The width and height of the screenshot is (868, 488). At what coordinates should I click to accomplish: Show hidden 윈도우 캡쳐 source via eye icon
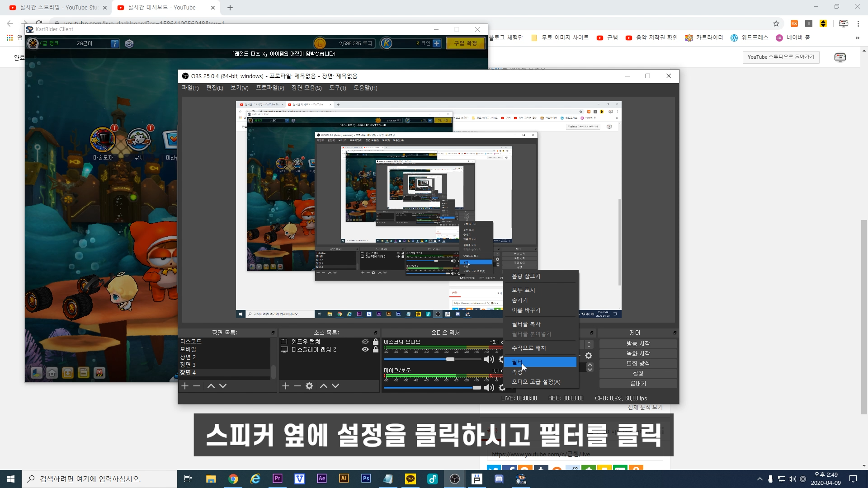coord(365,342)
